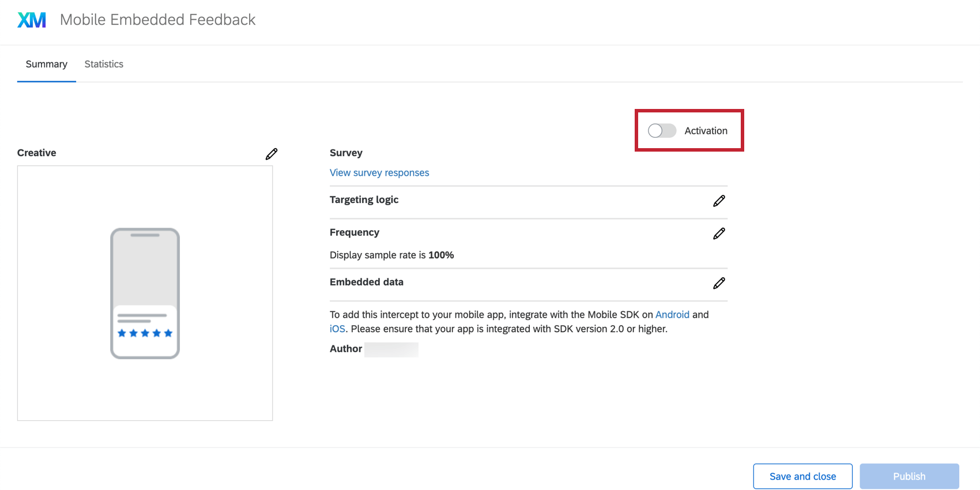This screenshot has height=490, width=980.
Task: Follow the Android SDK link
Action: coord(672,315)
